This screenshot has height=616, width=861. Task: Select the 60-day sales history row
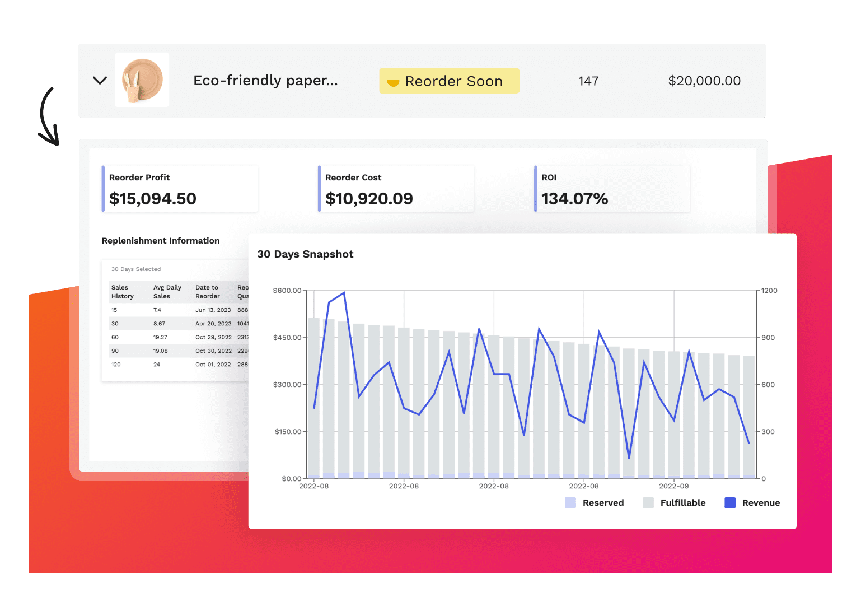point(175,337)
